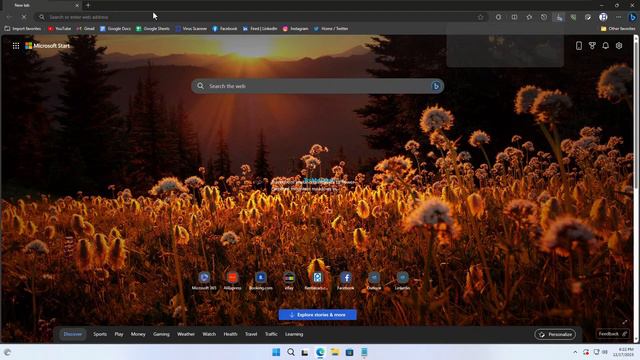This screenshot has width=640, height=360.
Task: Open a new tab with plus
Action: 88,5
